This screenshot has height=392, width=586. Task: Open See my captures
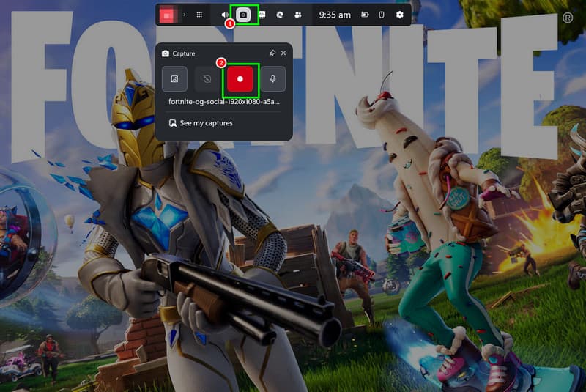click(201, 123)
